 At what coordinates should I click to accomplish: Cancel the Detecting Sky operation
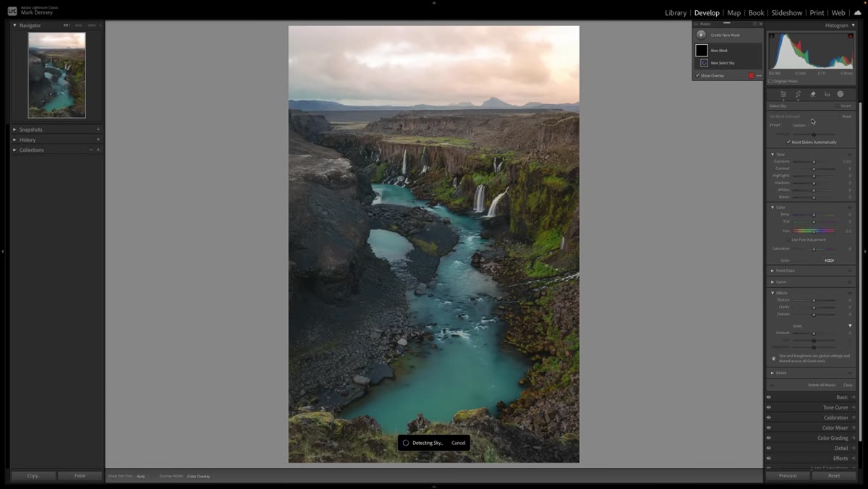point(458,443)
